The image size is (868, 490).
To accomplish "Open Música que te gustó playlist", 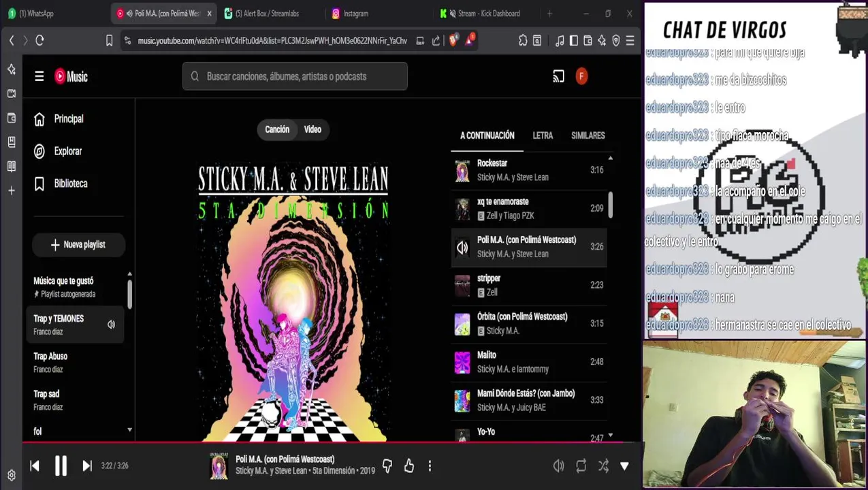I will click(75, 287).
